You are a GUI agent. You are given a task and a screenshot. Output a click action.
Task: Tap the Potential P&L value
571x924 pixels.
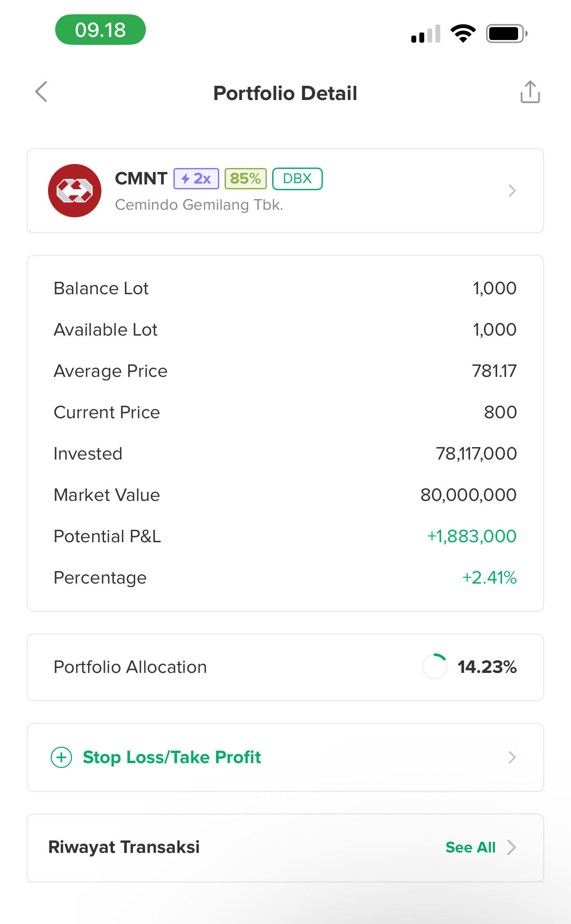(x=471, y=536)
